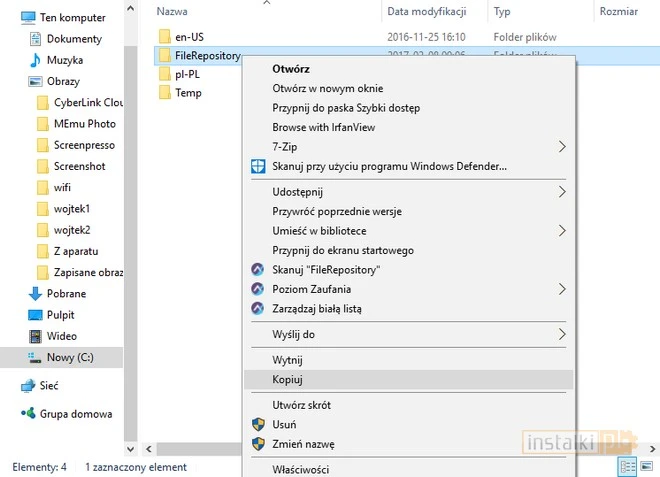Click the Poziom Zaufania icon
The height and width of the screenshot is (477, 660).
coord(258,289)
